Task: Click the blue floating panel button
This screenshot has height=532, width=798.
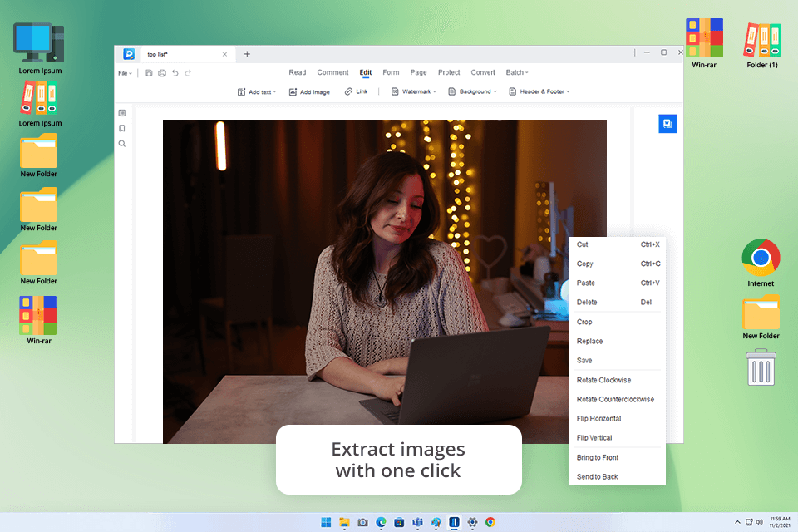Action: click(667, 124)
